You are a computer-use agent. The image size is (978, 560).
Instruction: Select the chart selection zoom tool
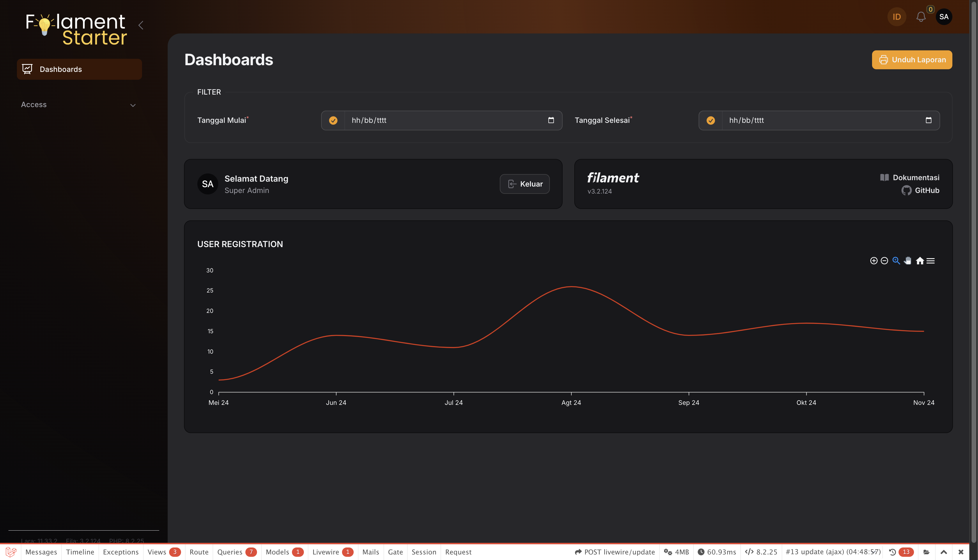point(896,261)
